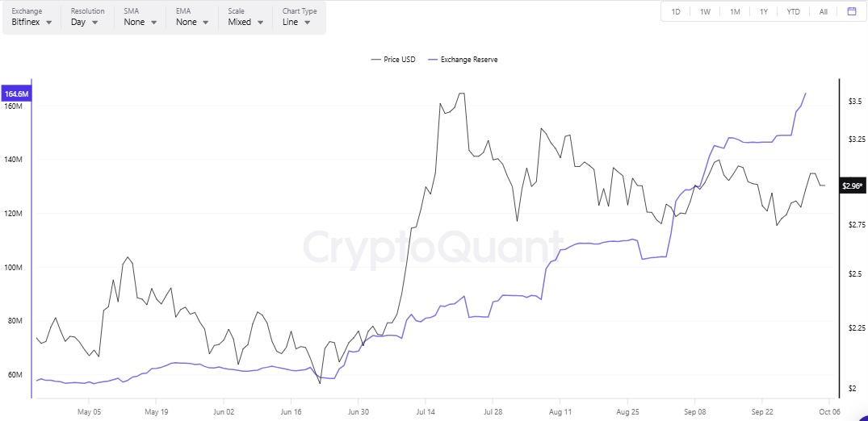Viewport: 868px width, 421px height.
Task: Click the black Price USD legend line
Action: click(375, 60)
